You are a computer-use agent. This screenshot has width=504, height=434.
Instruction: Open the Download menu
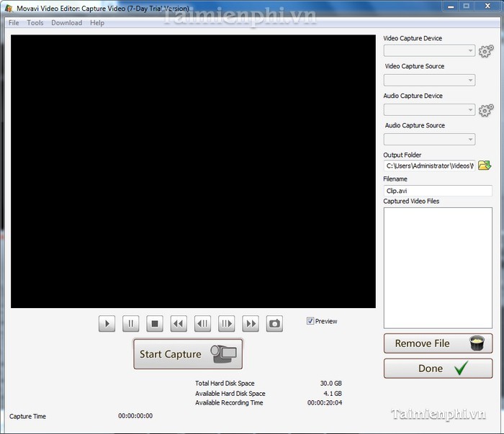pyautogui.click(x=66, y=23)
